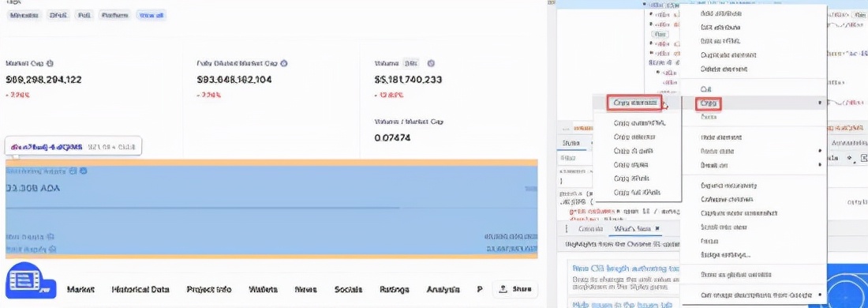
Task: Close the What's New drawer tab
Action: coord(657,228)
